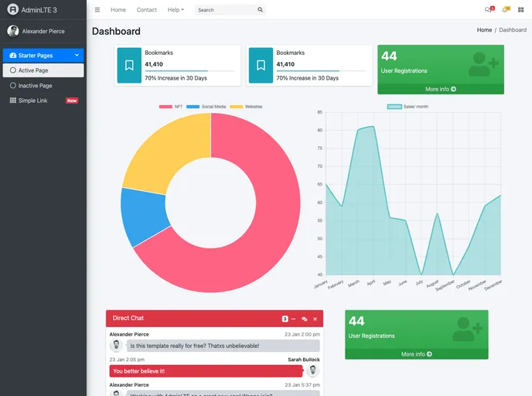The height and width of the screenshot is (396, 532).
Task: Open the messages chat icon in navbar
Action: pos(488,10)
